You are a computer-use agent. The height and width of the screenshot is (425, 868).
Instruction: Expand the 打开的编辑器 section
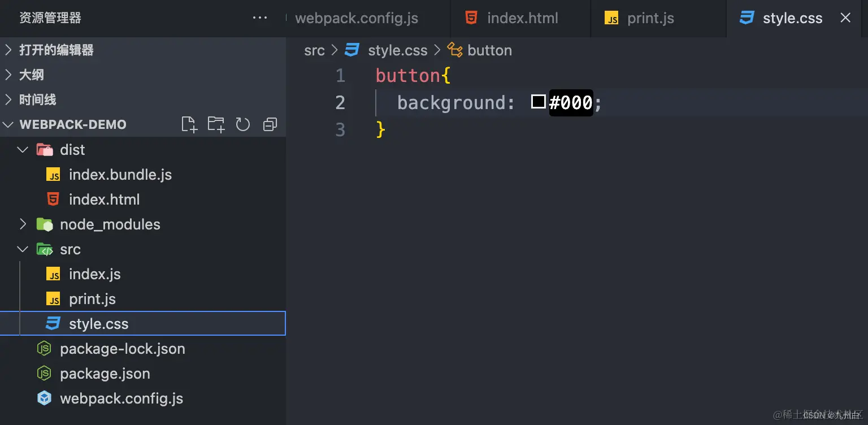coord(8,50)
